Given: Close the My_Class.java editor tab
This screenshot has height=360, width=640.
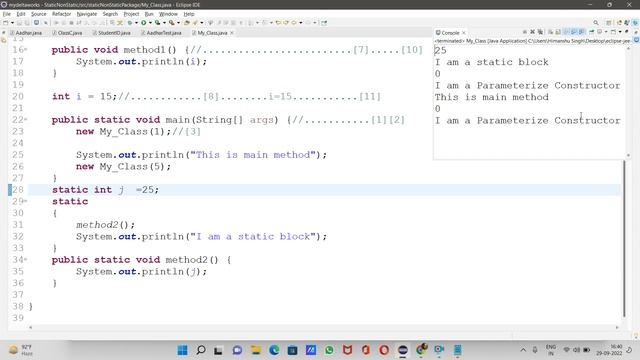Looking at the screenshot, I should pyautogui.click(x=232, y=33).
